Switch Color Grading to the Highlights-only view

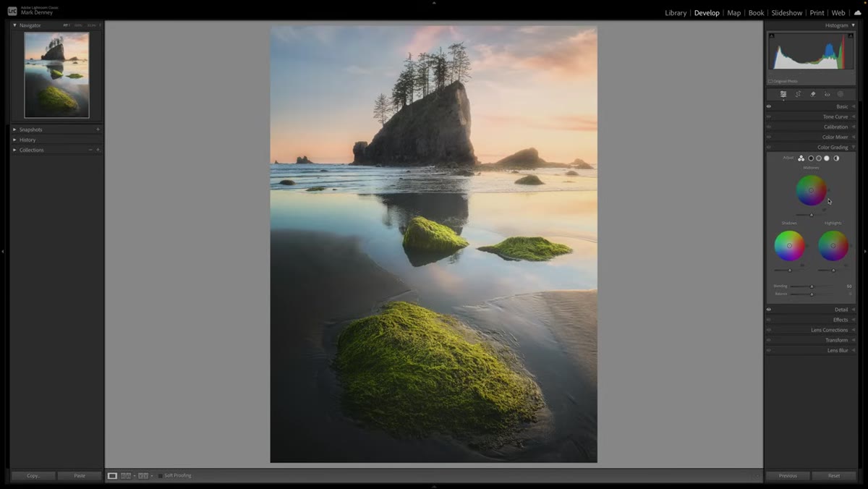click(827, 158)
